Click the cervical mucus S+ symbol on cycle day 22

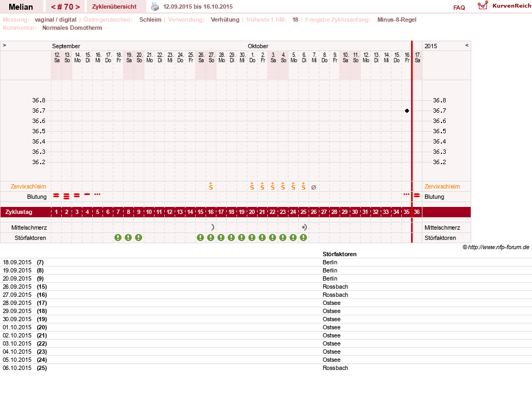272,186
